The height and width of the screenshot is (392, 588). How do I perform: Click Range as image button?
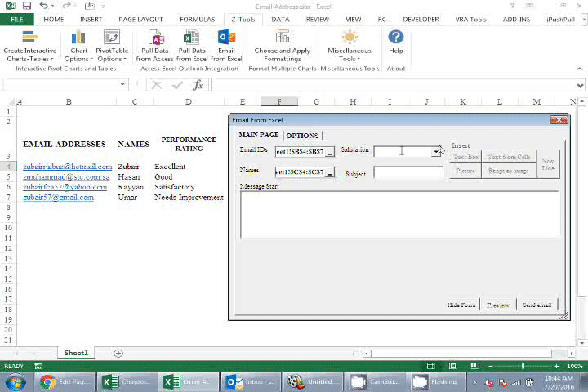tap(509, 171)
